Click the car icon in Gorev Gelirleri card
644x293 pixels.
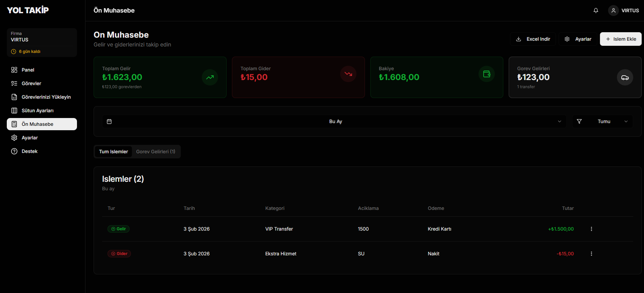click(x=625, y=78)
